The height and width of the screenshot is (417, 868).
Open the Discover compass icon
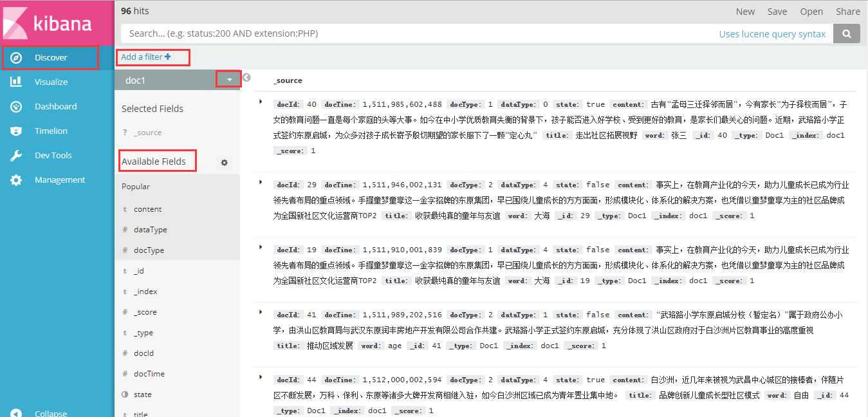click(17, 58)
